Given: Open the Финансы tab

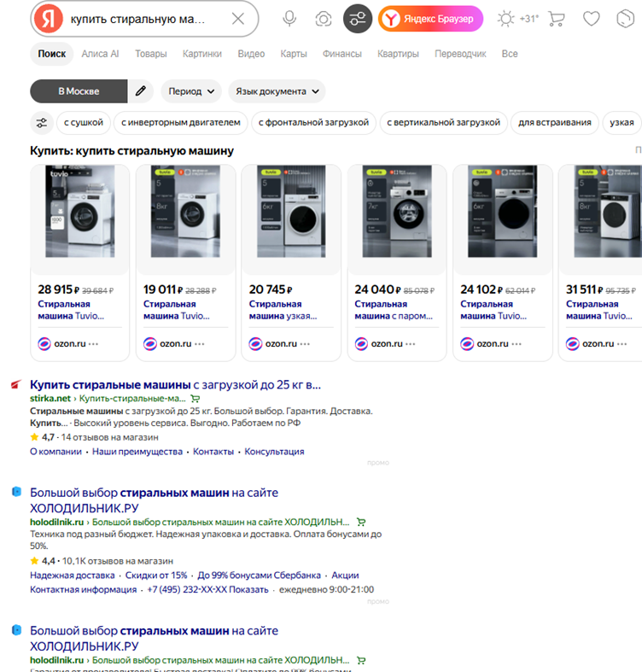Looking at the screenshot, I should (342, 54).
